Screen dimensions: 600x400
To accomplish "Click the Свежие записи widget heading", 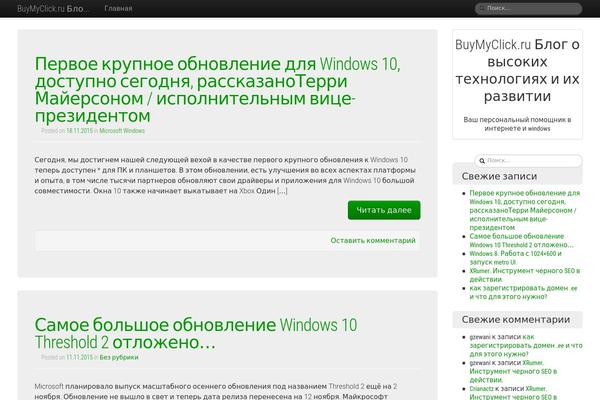I will (x=499, y=176).
